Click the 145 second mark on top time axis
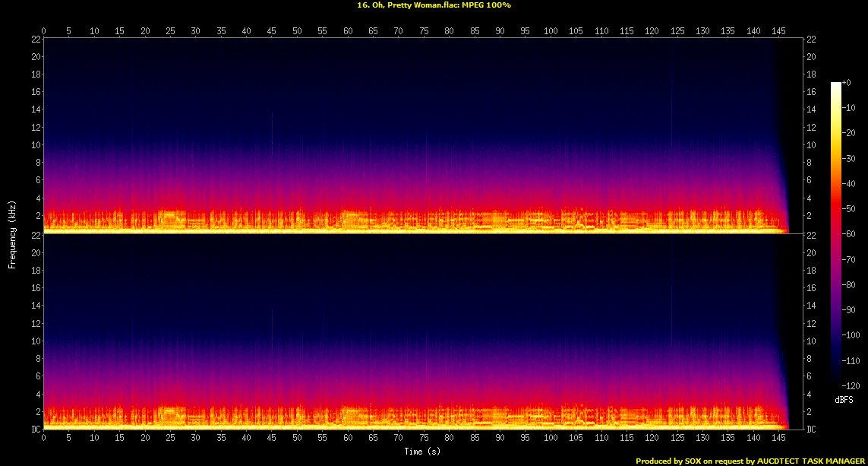 [778, 31]
